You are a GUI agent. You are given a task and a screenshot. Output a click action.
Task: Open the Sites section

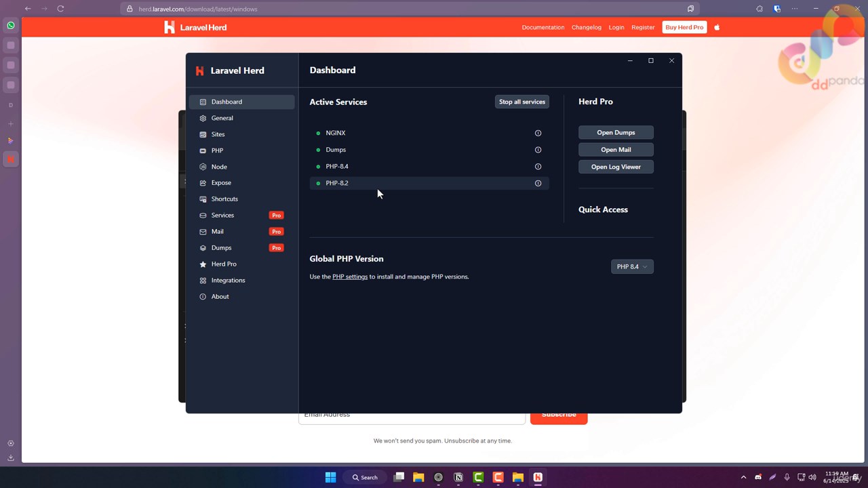click(x=241, y=134)
